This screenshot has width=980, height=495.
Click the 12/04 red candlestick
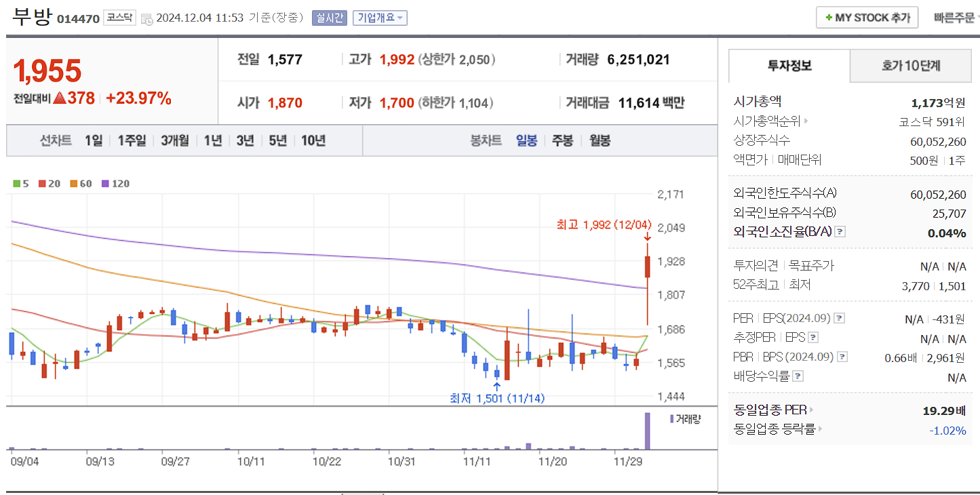(648, 266)
